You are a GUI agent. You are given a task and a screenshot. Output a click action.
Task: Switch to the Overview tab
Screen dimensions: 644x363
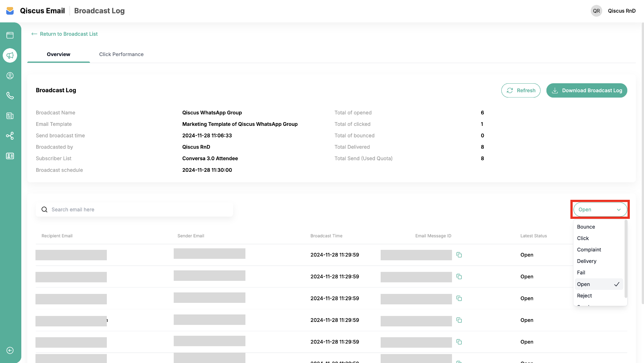(59, 55)
